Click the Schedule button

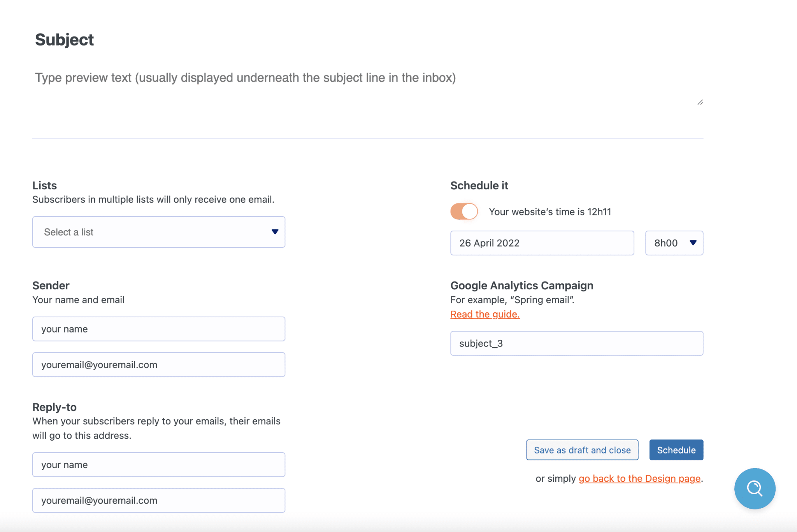(x=676, y=450)
